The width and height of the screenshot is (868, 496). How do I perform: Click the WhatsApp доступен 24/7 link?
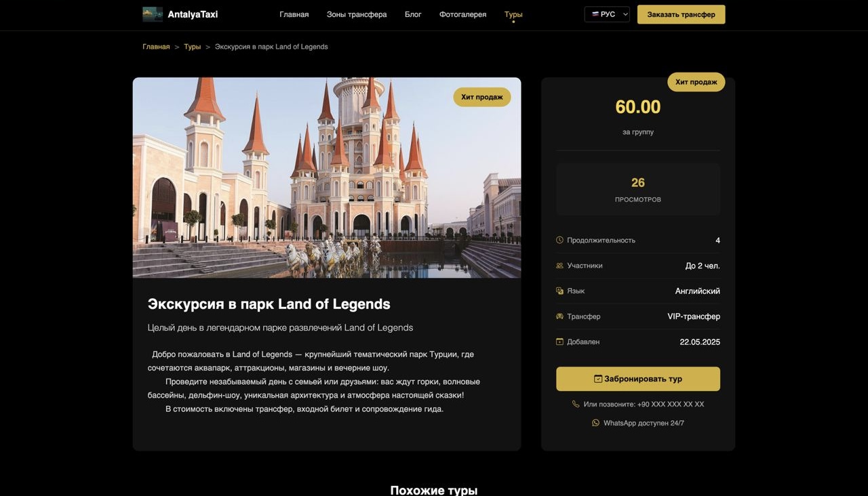[x=644, y=423]
